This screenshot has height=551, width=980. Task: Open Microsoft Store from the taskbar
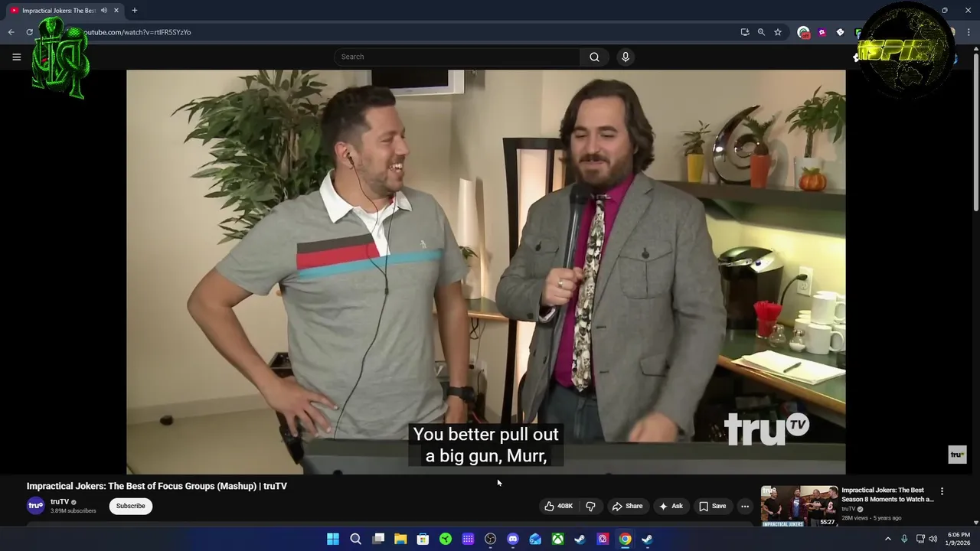[x=423, y=539]
